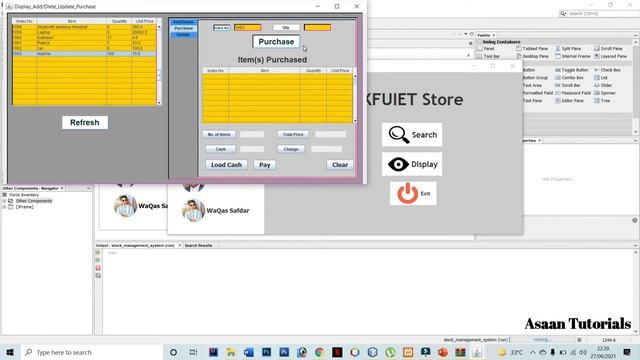Screen dimensions: 640x360
Task: Click the Load Cash button
Action: coord(227,165)
